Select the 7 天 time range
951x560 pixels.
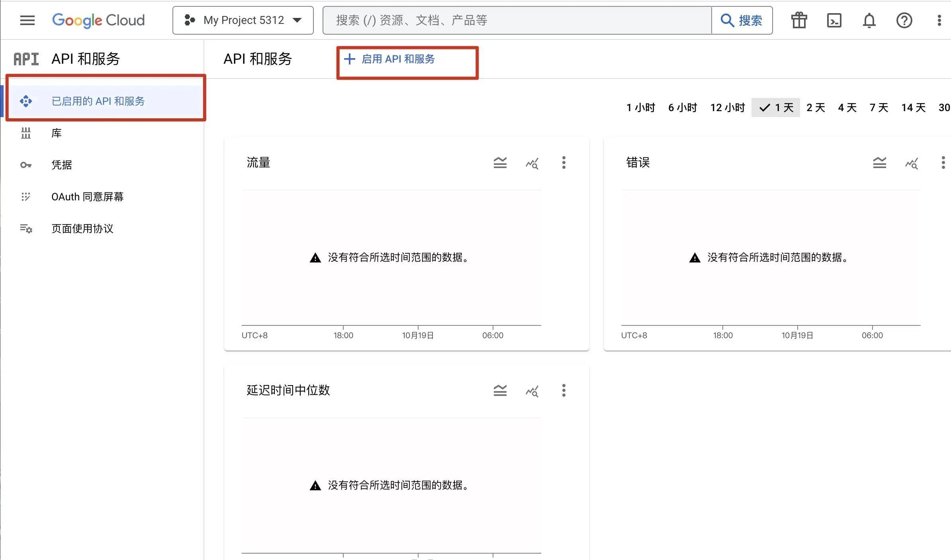pos(879,108)
